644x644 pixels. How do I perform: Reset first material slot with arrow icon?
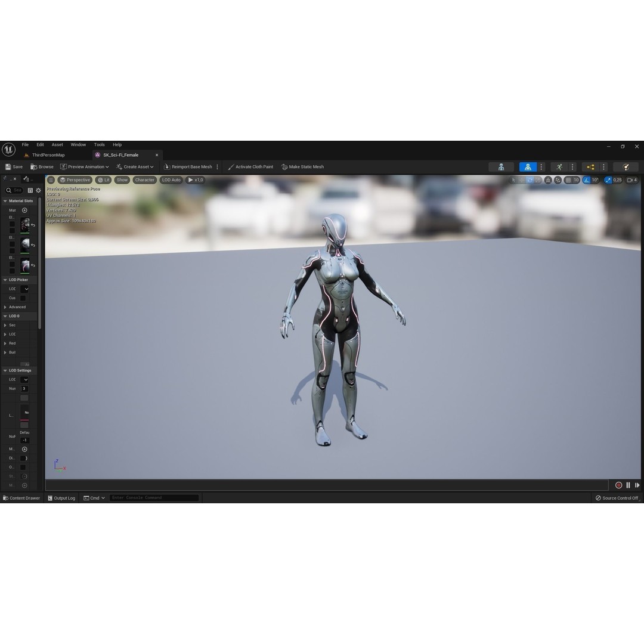pyautogui.click(x=33, y=225)
